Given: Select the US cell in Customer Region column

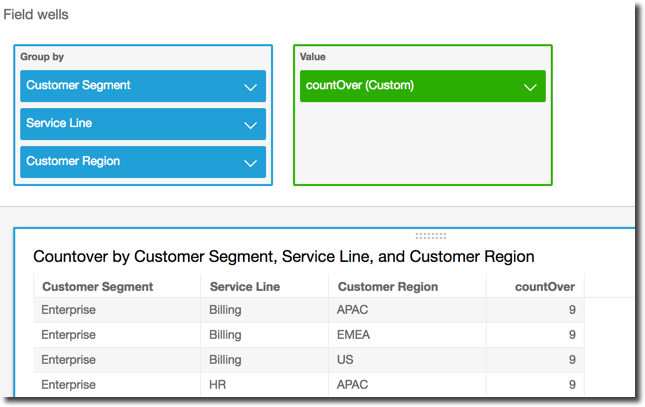Looking at the screenshot, I should point(345,360).
